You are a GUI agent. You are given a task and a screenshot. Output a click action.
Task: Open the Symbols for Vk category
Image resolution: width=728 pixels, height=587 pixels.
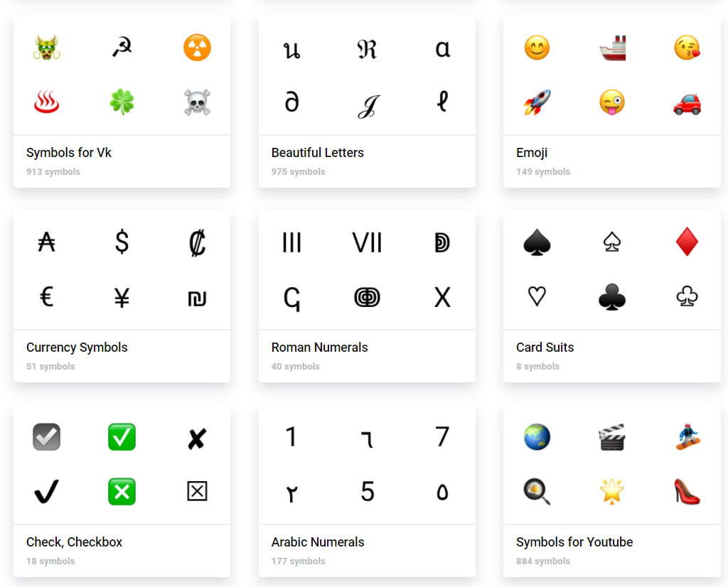click(69, 153)
